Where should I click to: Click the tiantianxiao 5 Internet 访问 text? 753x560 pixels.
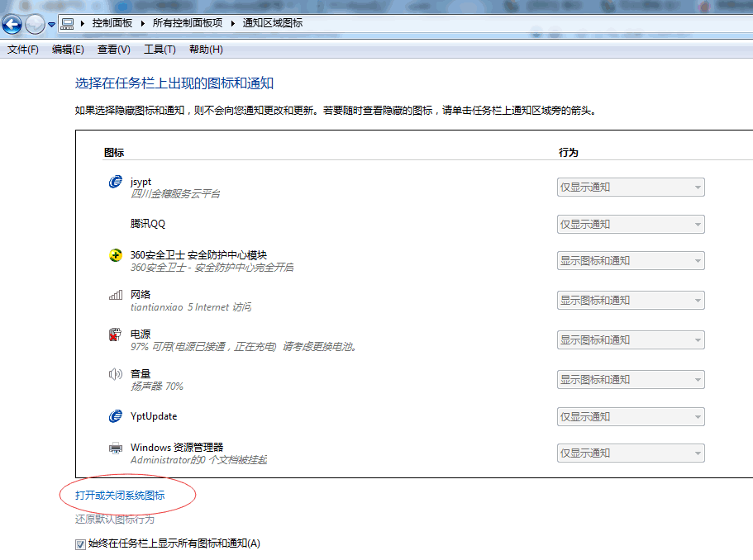(191, 307)
